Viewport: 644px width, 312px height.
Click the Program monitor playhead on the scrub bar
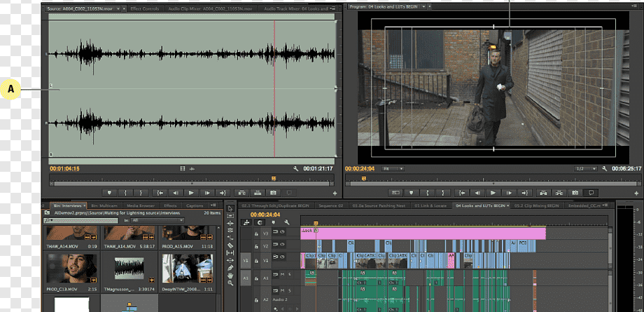point(363,177)
